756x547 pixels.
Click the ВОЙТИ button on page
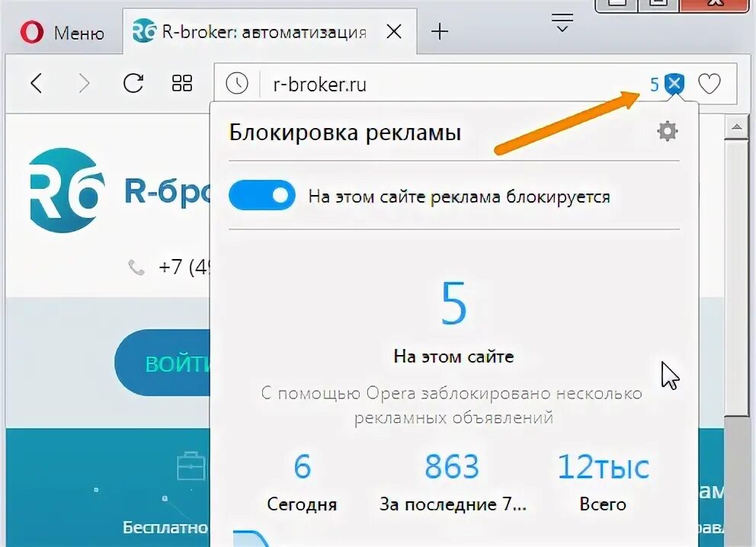[x=163, y=363]
